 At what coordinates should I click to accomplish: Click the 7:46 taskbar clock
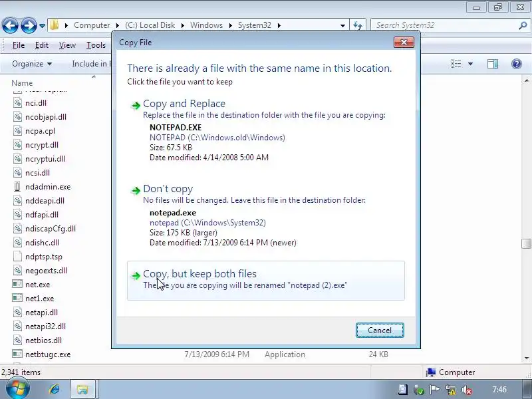click(x=499, y=390)
